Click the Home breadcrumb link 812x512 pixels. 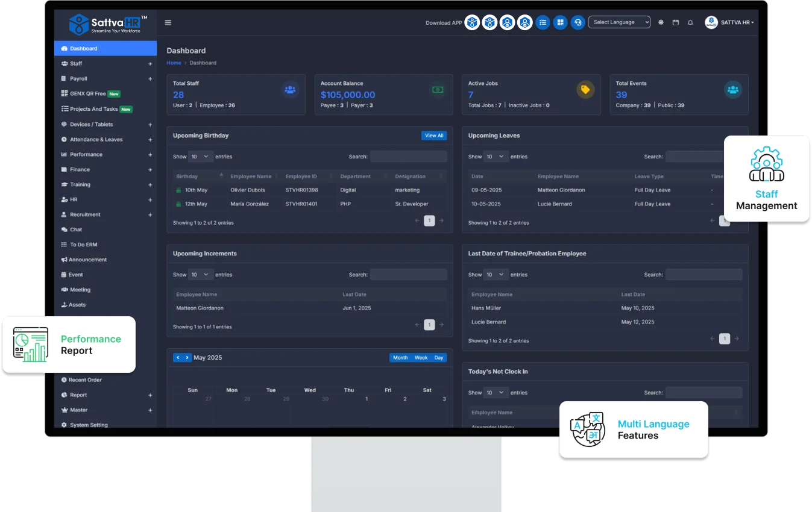(174, 63)
